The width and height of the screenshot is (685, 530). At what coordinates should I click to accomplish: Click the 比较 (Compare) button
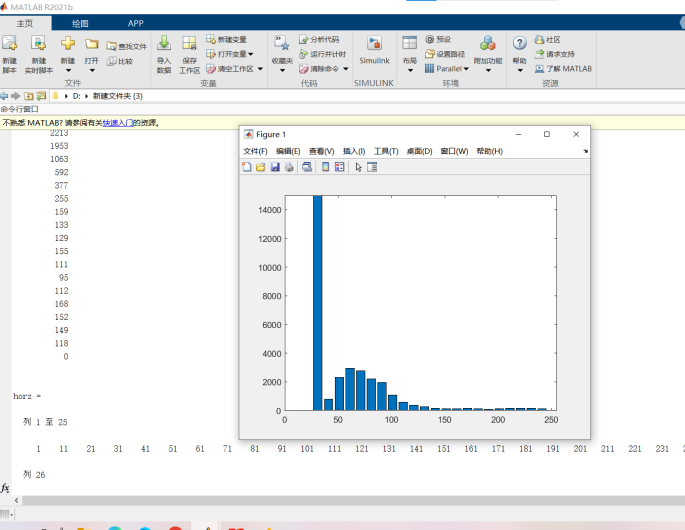click(x=120, y=61)
